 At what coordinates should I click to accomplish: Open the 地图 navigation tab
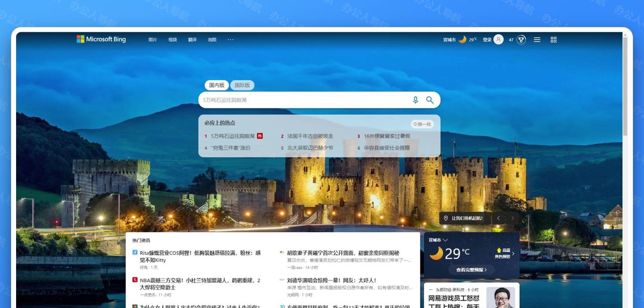[x=212, y=39]
